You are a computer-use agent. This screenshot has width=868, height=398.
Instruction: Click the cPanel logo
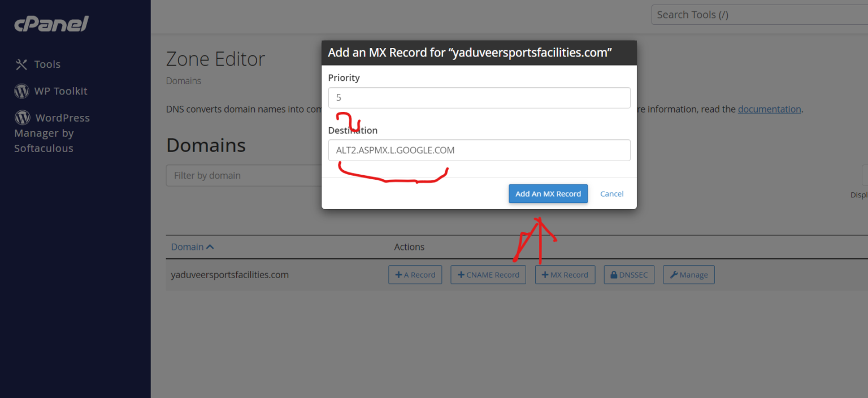[x=51, y=23]
